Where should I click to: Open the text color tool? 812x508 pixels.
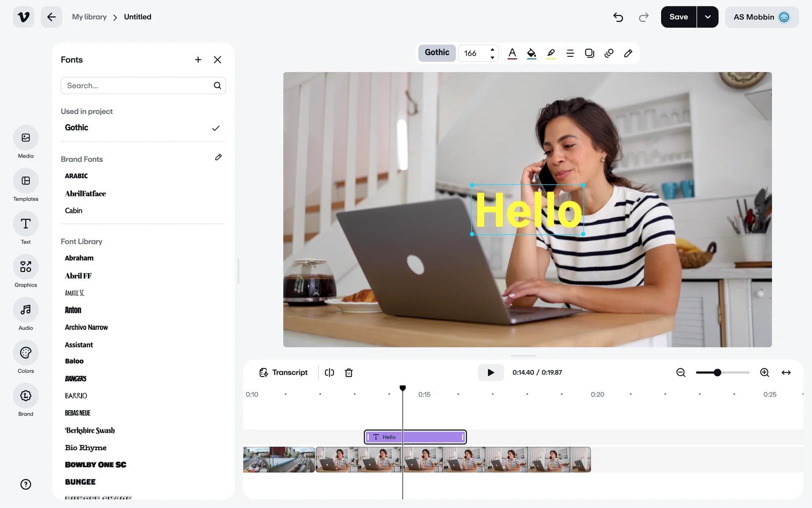[512, 53]
